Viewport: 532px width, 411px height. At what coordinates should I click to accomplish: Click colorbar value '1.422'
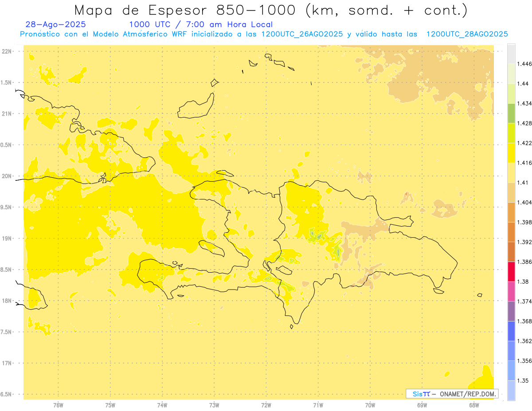click(524, 143)
